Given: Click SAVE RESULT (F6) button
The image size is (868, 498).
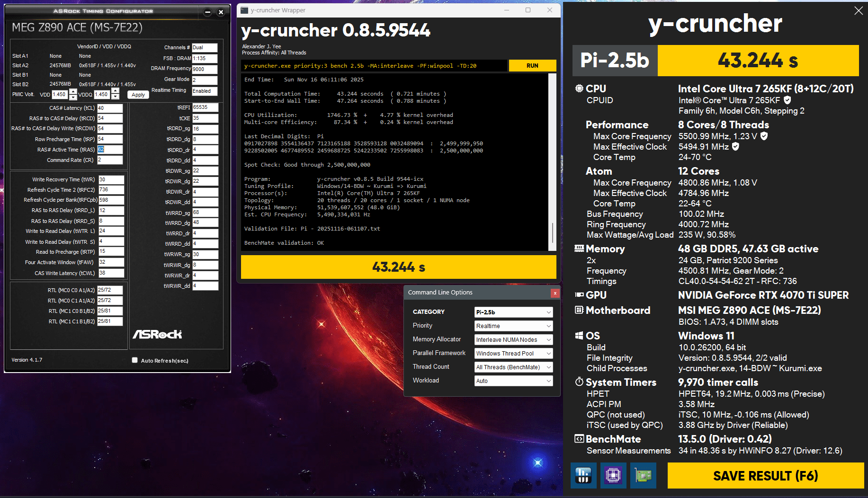Looking at the screenshot, I should pos(765,475).
